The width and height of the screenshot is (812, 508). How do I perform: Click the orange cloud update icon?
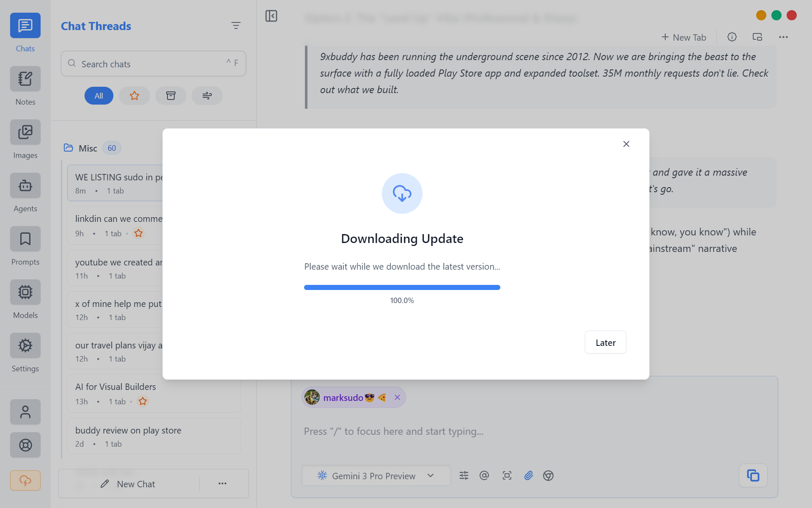point(25,480)
